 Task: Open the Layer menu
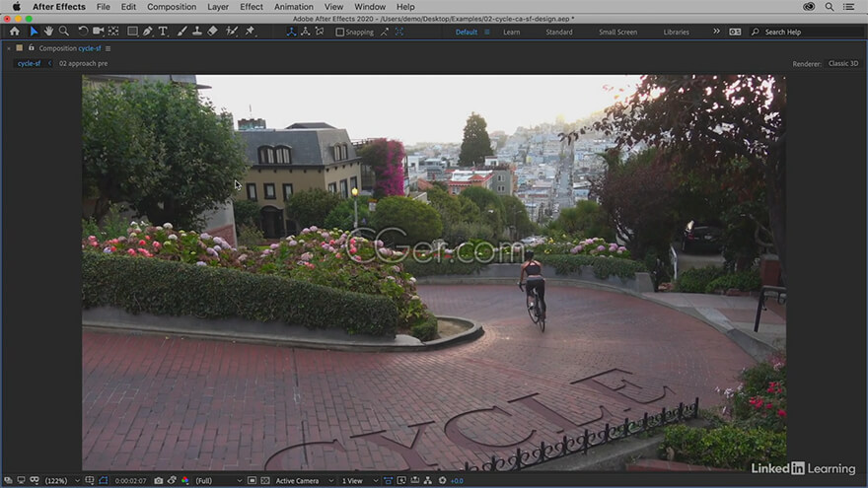click(218, 7)
